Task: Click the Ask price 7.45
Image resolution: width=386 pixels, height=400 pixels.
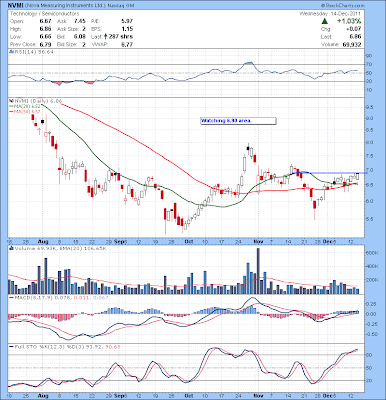Action: tap(79, 21)
